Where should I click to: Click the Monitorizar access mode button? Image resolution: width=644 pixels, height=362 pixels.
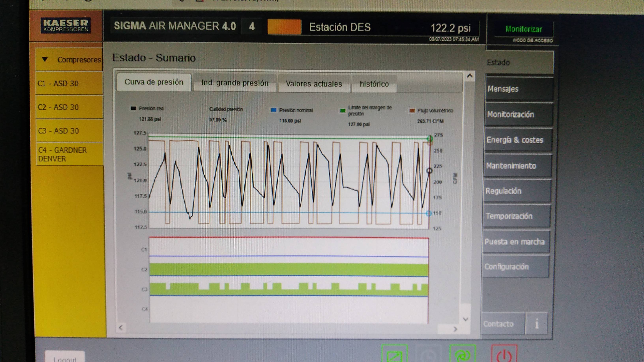point(524,30)
